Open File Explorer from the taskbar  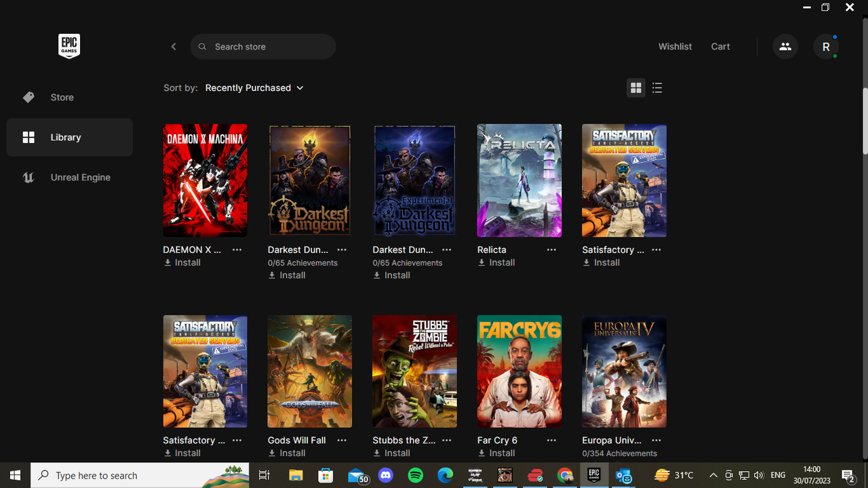296,475
